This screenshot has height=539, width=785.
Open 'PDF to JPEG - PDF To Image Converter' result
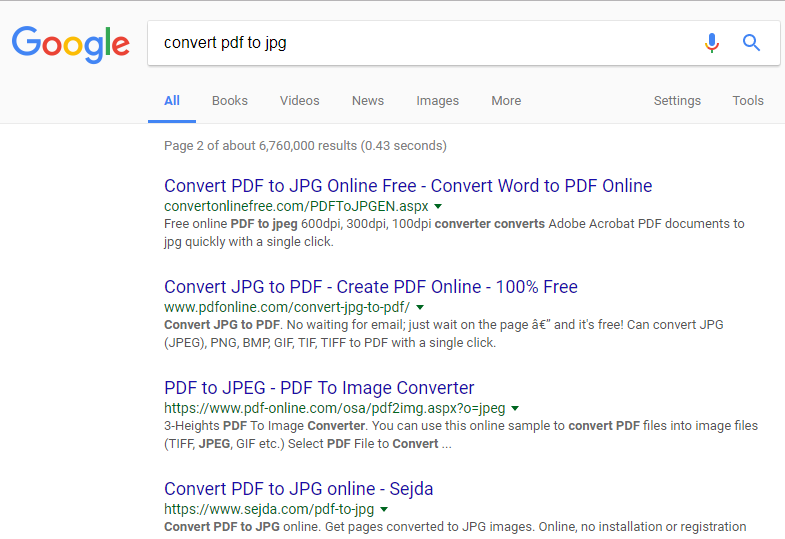(319, 388)
